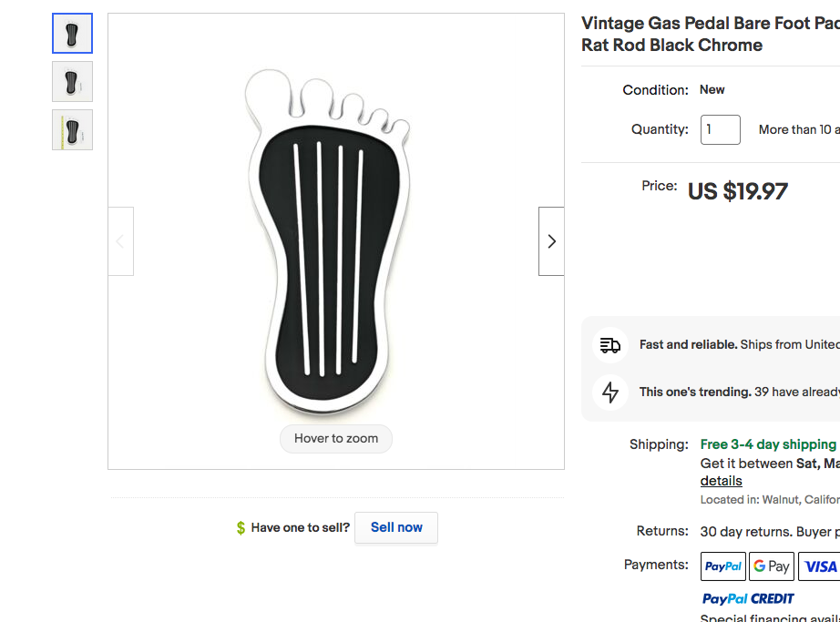Select the third thumbnail with ruler
840x622 pixels.
point(72,129)
